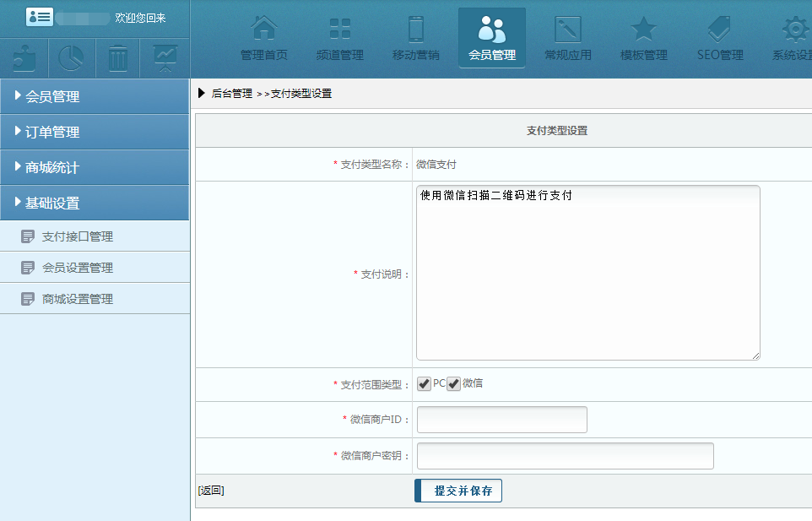The height and width of the screenshot is (521, 812).
Task: Open 频道管理 channel management
Action: coord(339,38)
